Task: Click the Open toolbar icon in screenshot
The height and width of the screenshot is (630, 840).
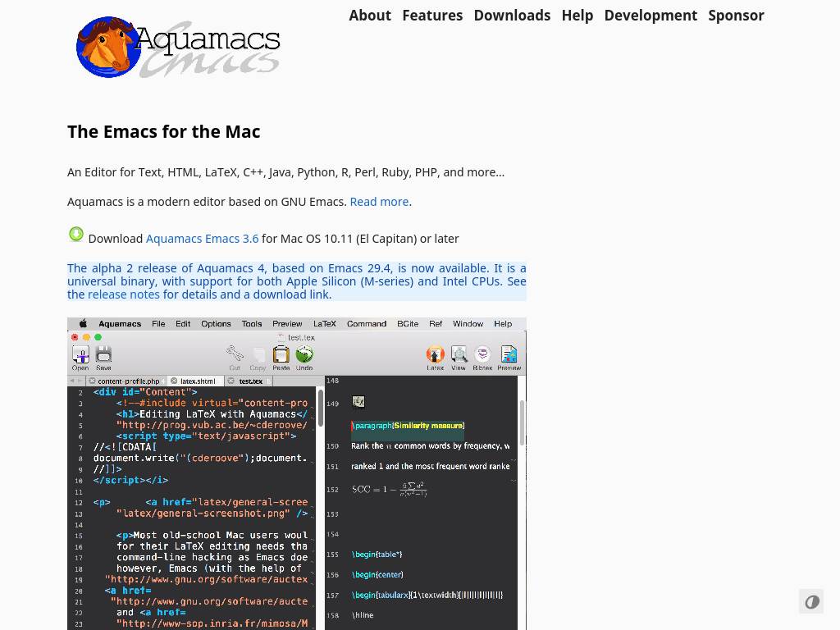Action: tap(80, 358)
